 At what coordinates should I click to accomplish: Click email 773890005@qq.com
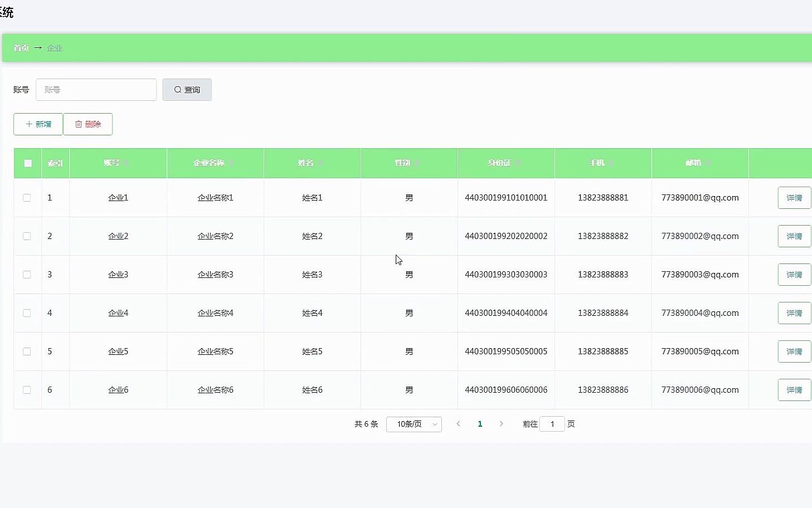pos(700,351)
